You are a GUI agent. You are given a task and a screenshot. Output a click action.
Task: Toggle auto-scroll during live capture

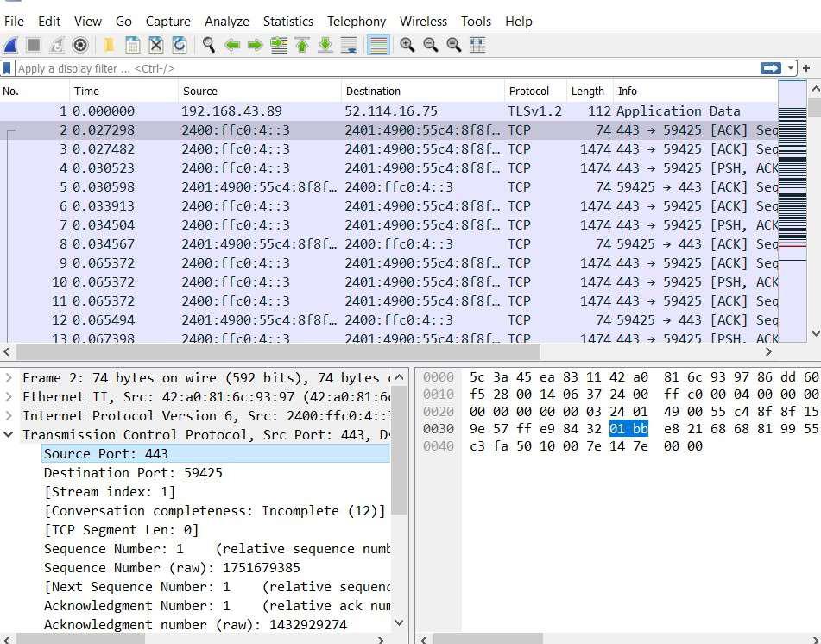(x=349, y=46)
